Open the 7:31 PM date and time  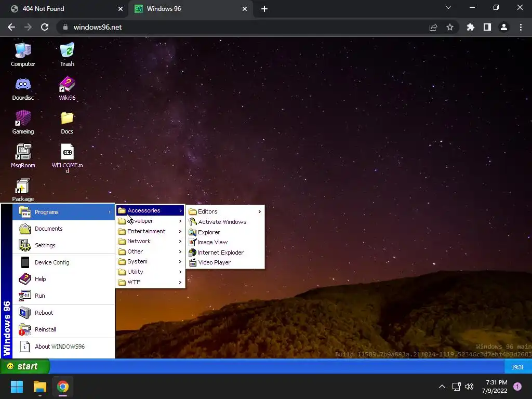point(495,387)
